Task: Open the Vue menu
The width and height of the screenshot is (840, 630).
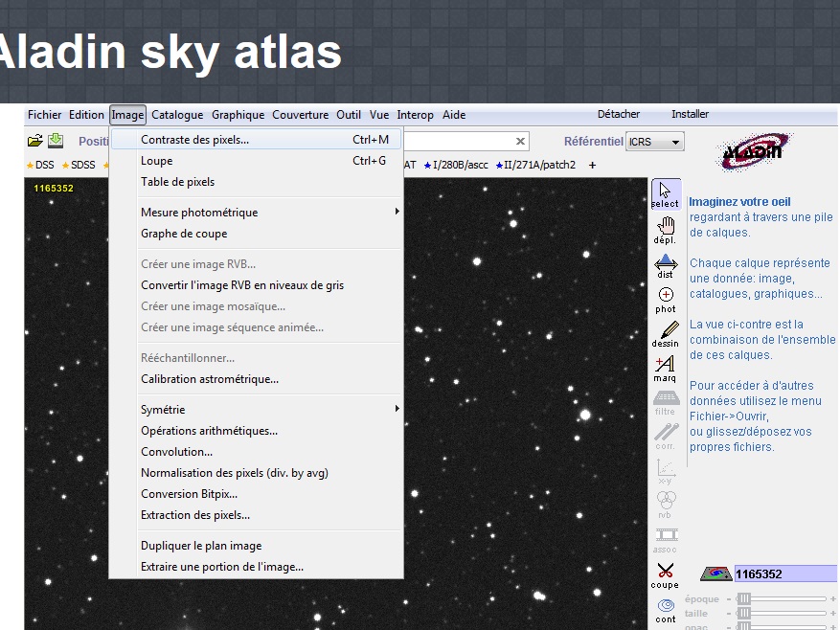Action: pos(379,115)
